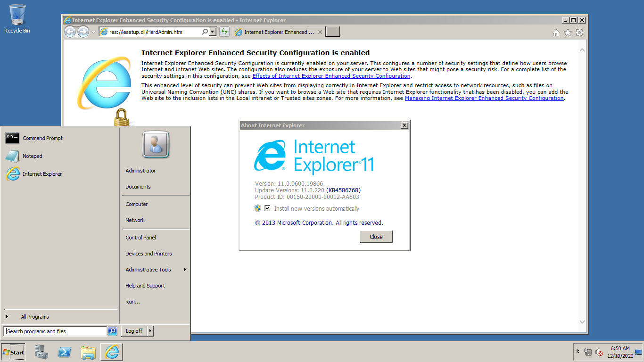The height and width of the screenshot is (362, 644).
Task: Expand Administrative Tools submenu
Action: pyautogui.click(x=155, y=270)
